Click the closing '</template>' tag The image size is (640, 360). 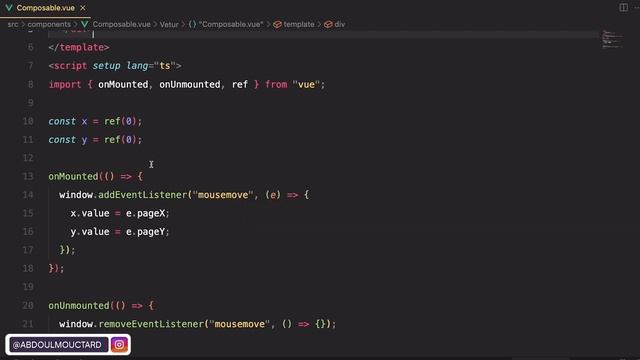click(79, 47)
